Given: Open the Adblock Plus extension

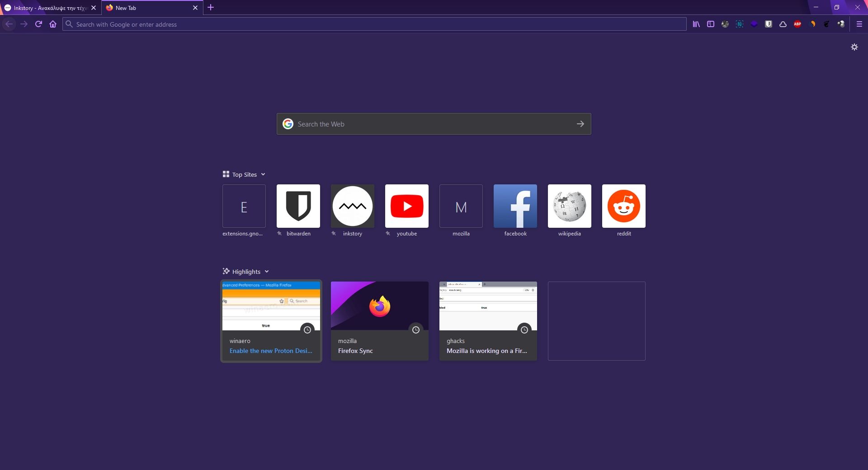Looking at the screenshot, I should pyautogui.click(x=797, y=24).
